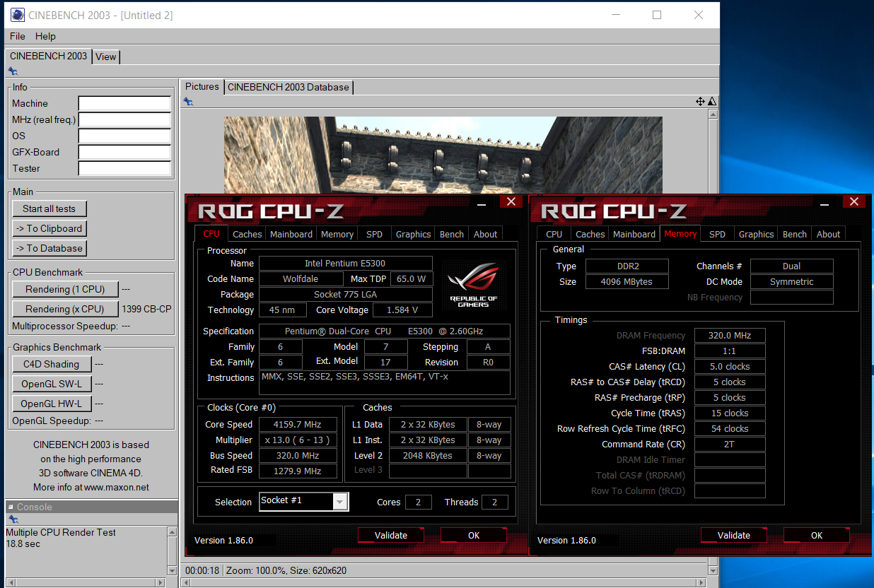Open Caches tab in left CPU-Z window
This screenshot has width=874, height=588.
pos(247,234)
